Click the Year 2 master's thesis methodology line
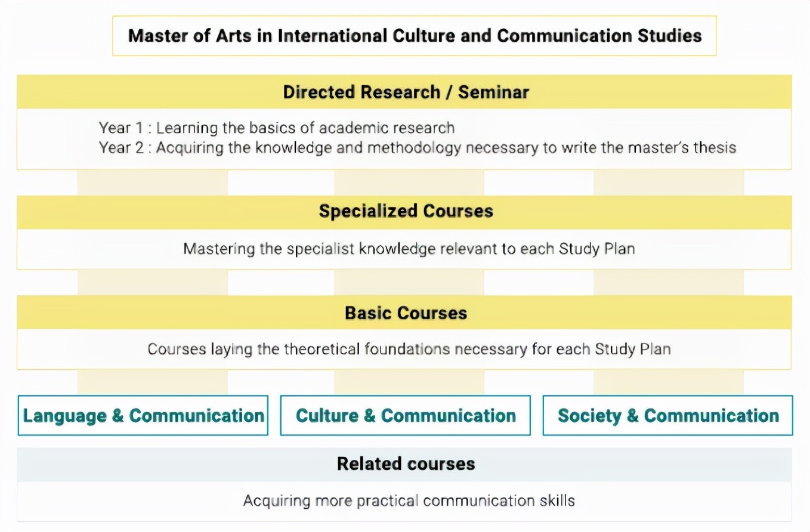Image resolution: width=810 pixels, height=532 pixels. click(418, 147)
